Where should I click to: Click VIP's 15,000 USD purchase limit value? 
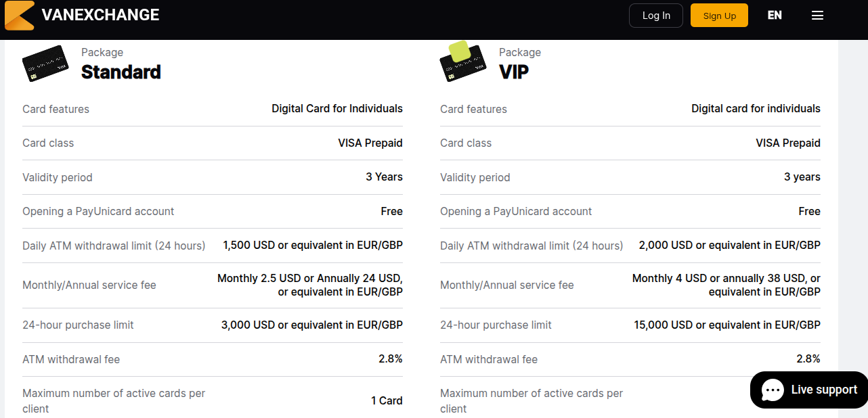pyautogui.click(x=727, y=325)
